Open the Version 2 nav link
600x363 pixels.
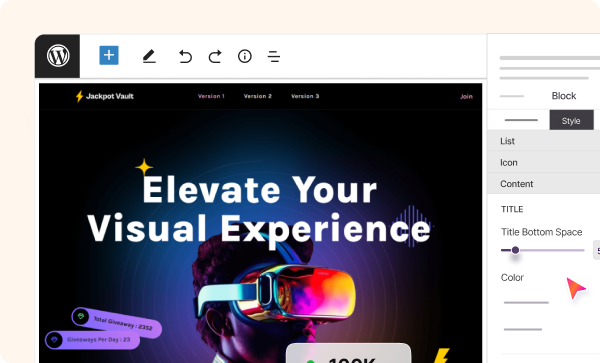click(258, 96)
